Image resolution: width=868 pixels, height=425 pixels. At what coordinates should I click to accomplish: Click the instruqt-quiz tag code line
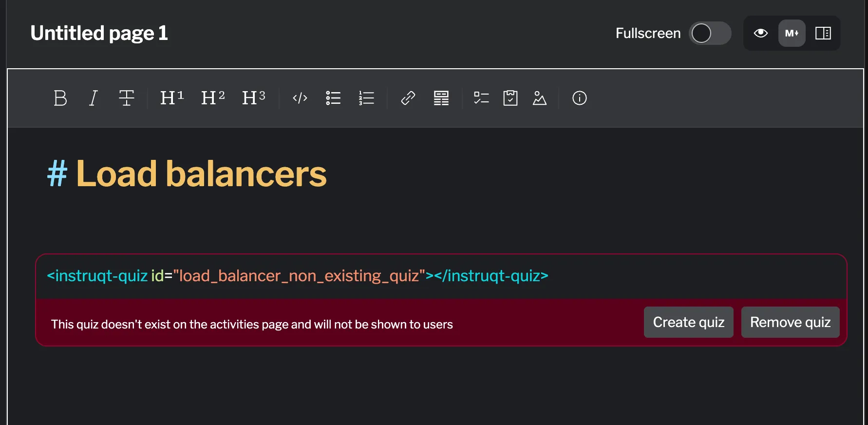298,276
